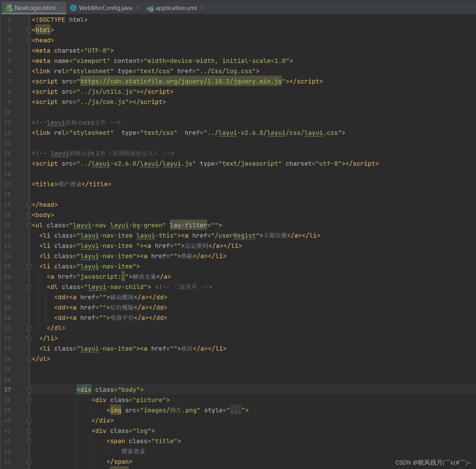
Task: Click the jquery CDN URL on line 7
Action: [x=181, y=81]
